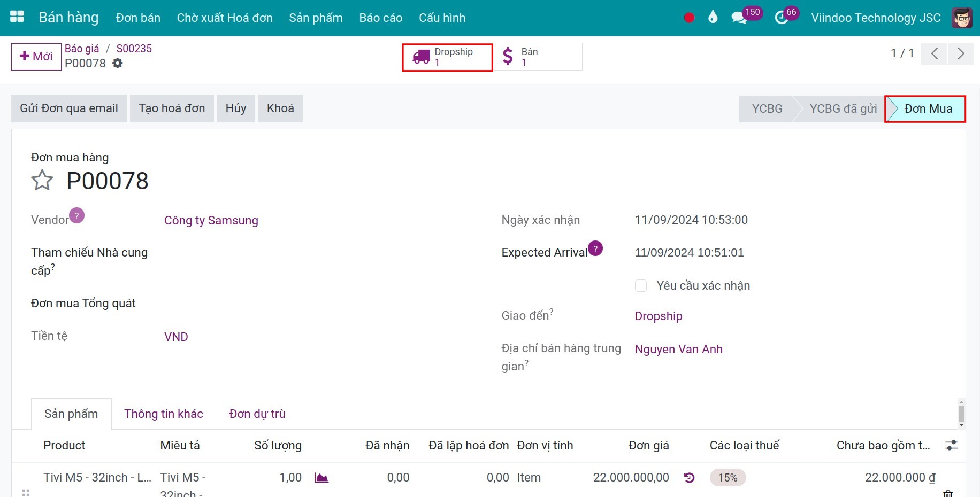Viewport: 980px width, 497px height.
Task: Click the 15% tax tag
Action: coord(728,478)
